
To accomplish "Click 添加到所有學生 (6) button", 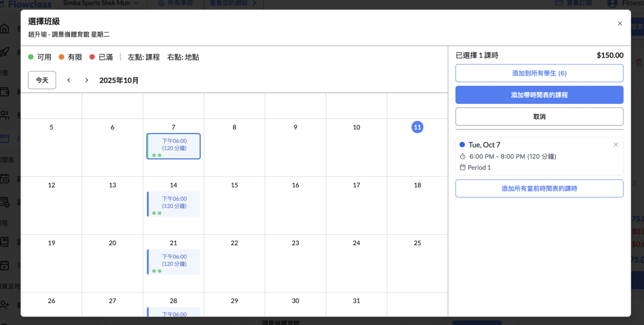I will coord(539,73).
